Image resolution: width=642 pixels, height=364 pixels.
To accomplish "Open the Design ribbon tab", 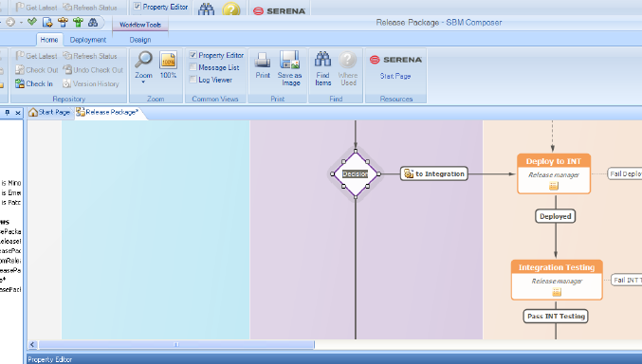I will point(140,40).
